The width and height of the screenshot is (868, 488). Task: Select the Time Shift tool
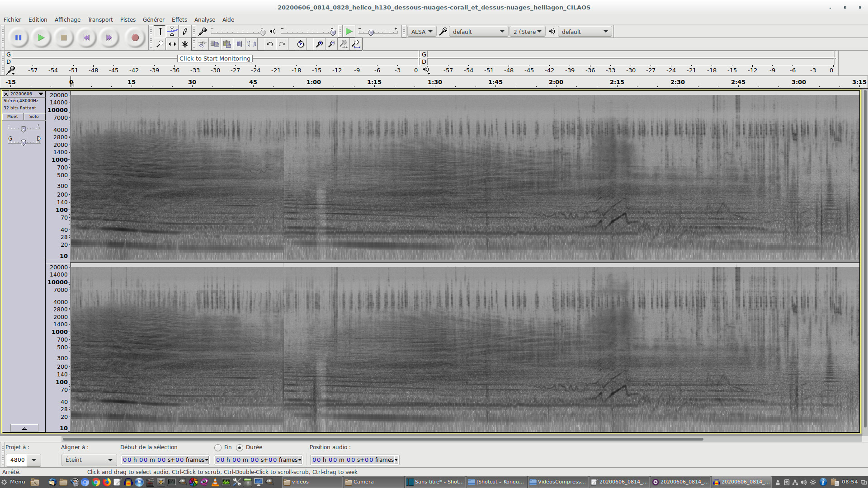(172, 44)
